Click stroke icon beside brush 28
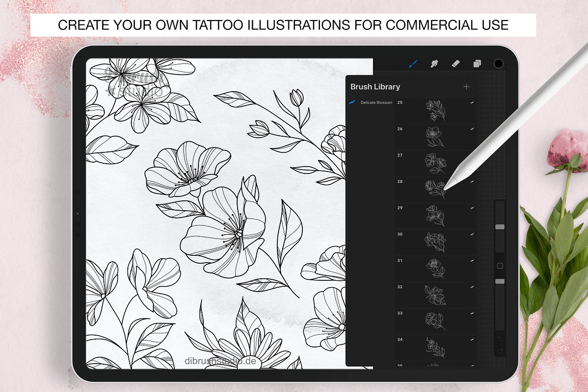588x392 pixels. pyautogui.click(x=472, y=181)
